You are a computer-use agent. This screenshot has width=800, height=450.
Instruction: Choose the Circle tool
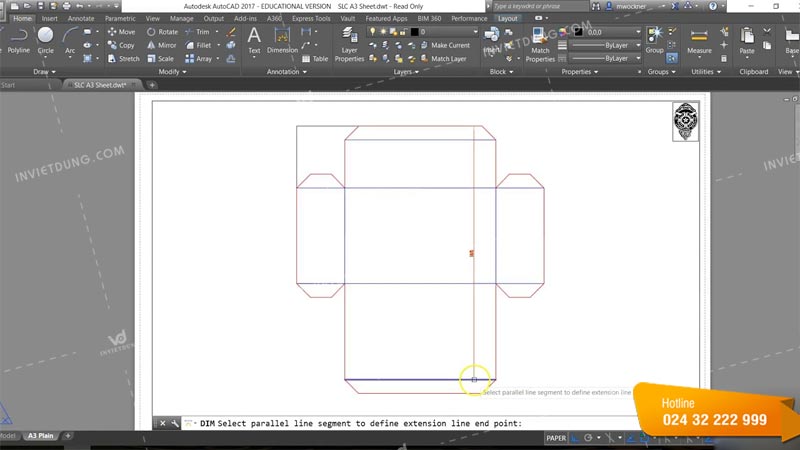pyautogui.click(x=45, y=41)
